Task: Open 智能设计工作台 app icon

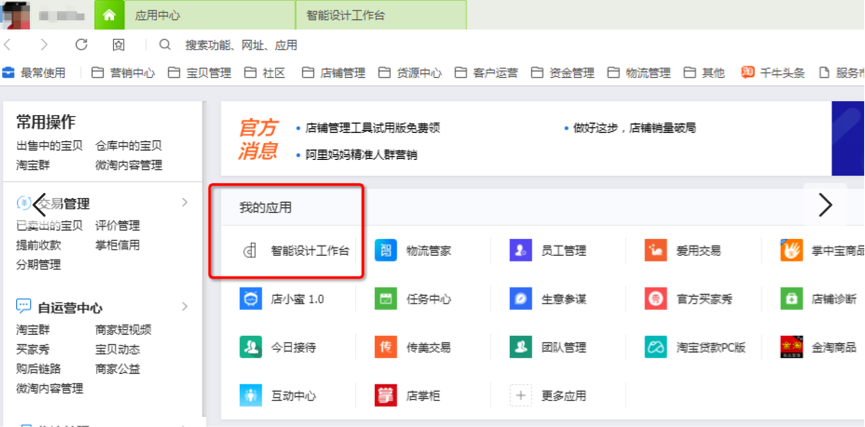Action: pos(251,250)
